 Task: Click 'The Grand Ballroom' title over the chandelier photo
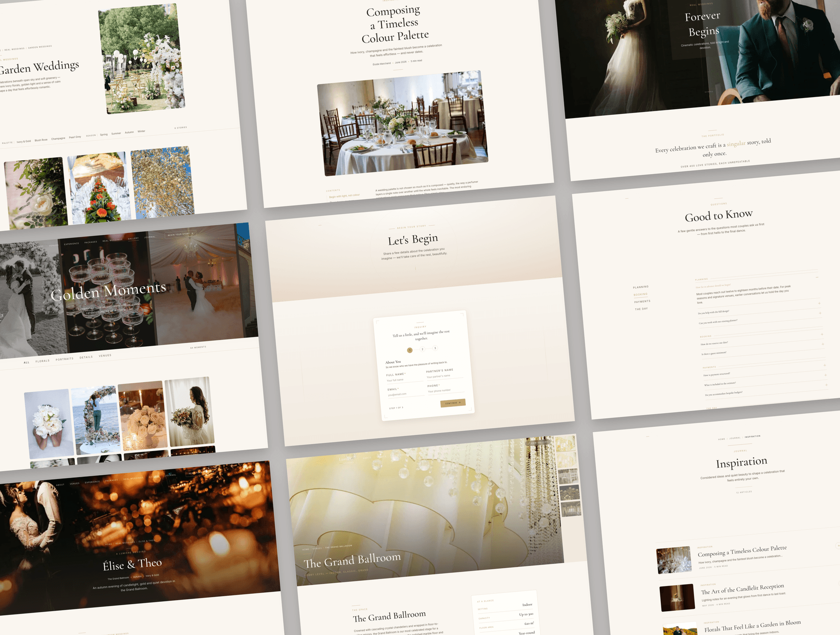(352, 560)
